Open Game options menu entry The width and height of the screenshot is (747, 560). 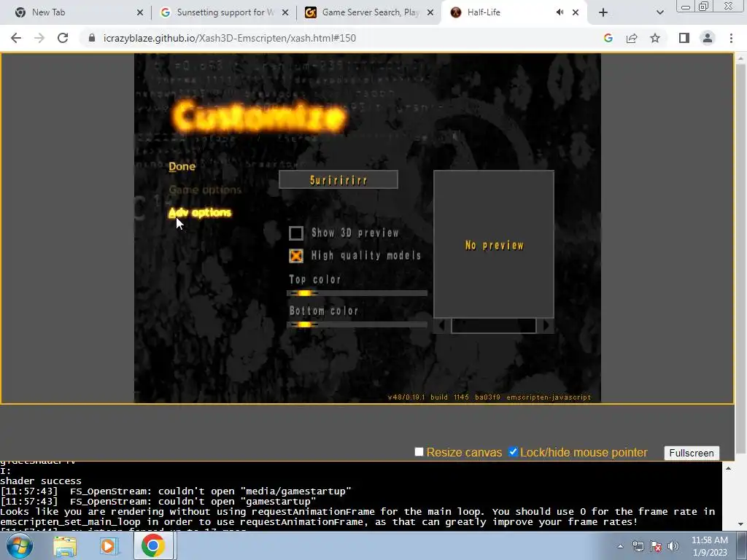point(205,190)
